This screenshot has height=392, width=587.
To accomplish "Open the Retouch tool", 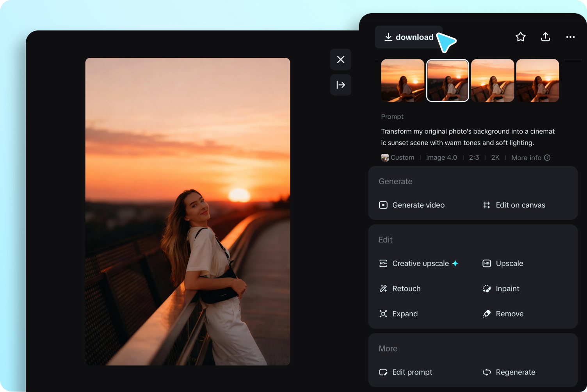I will tap(400, 289).
